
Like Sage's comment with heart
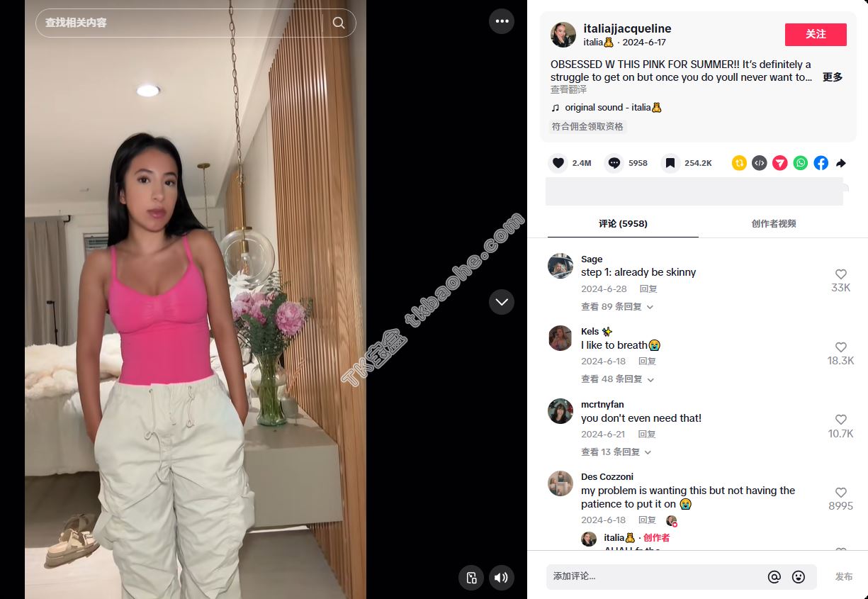point(841,274)
